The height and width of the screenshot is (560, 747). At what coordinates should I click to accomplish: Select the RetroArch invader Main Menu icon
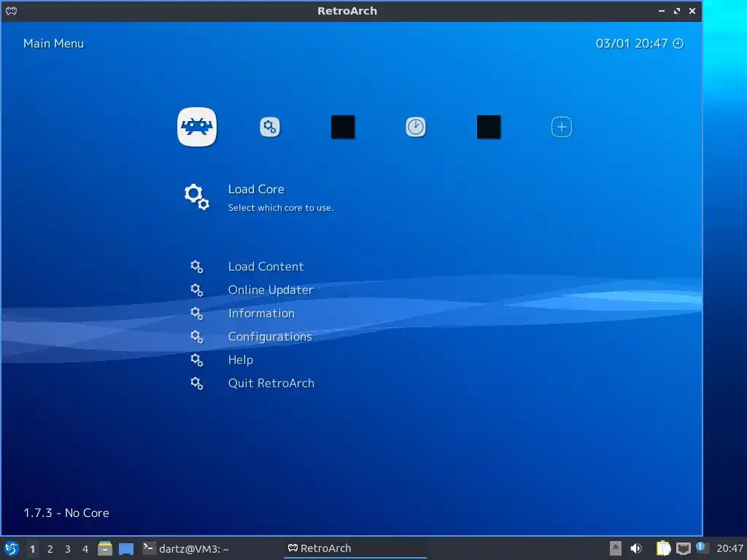197,127
